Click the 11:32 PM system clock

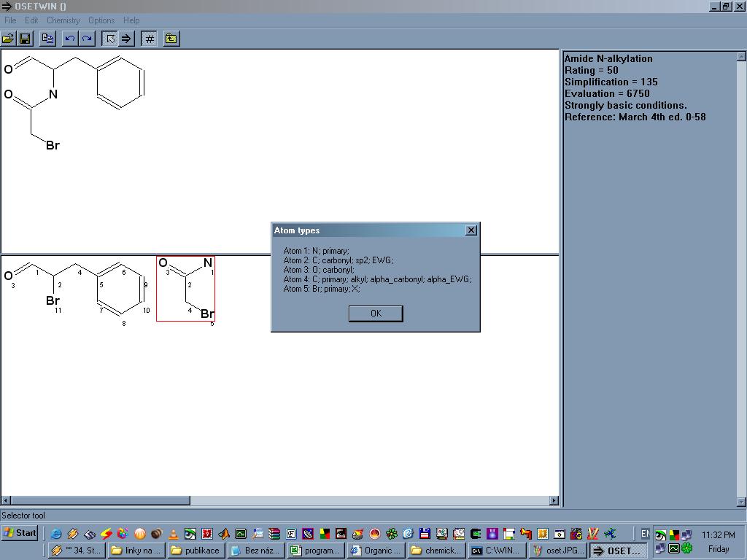(718, 534)
